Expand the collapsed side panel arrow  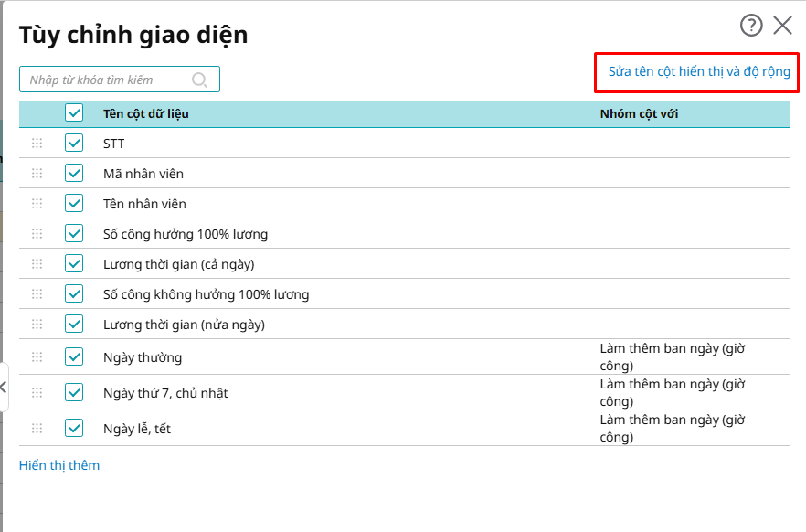(4, 388)
